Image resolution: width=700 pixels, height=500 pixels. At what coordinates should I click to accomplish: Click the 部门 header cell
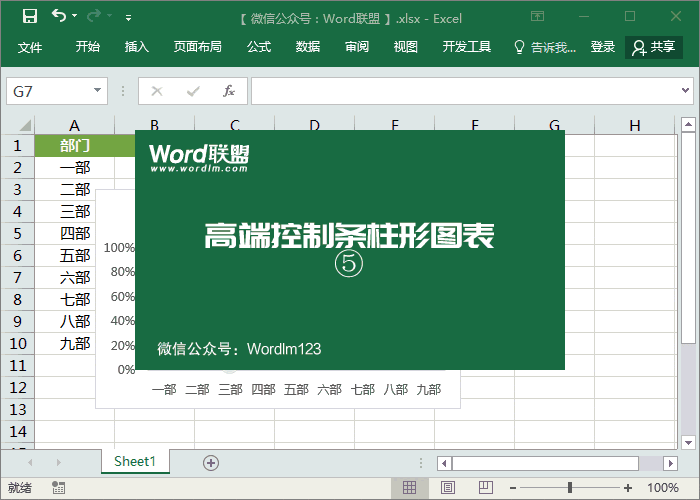coord(75,146)
